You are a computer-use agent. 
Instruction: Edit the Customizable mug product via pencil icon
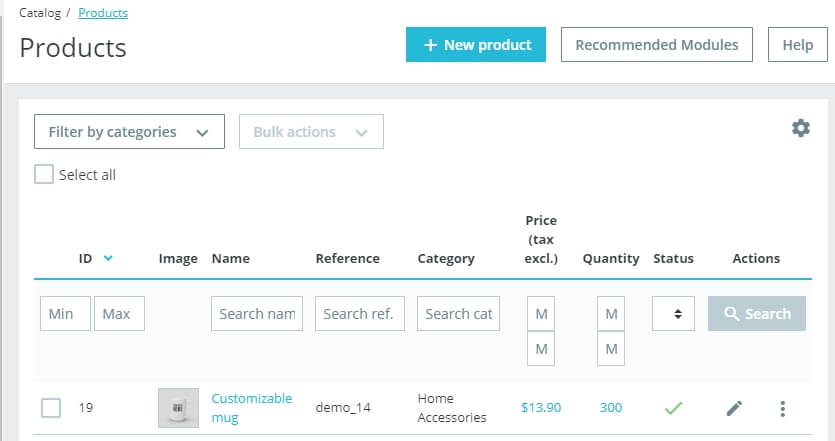tap(734, 408)
